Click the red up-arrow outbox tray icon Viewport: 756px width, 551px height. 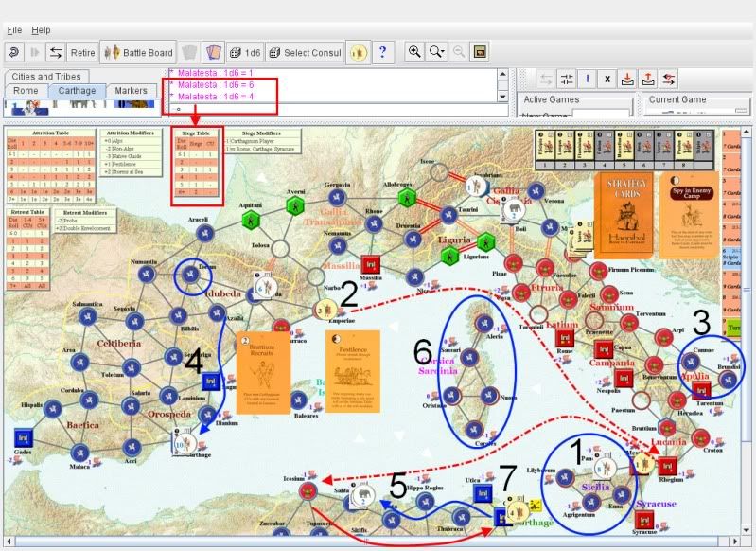coord(648,79)
